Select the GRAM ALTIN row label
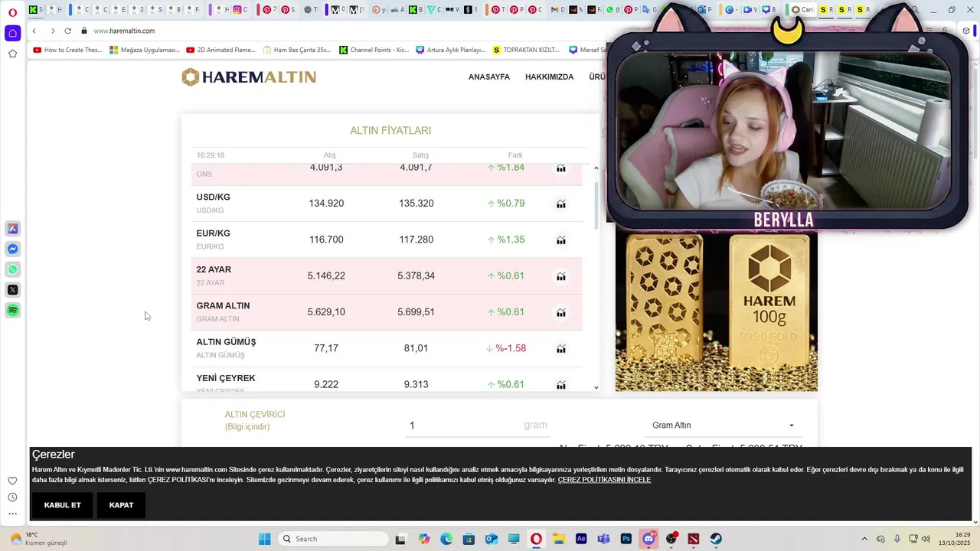 tap(223, 306)
